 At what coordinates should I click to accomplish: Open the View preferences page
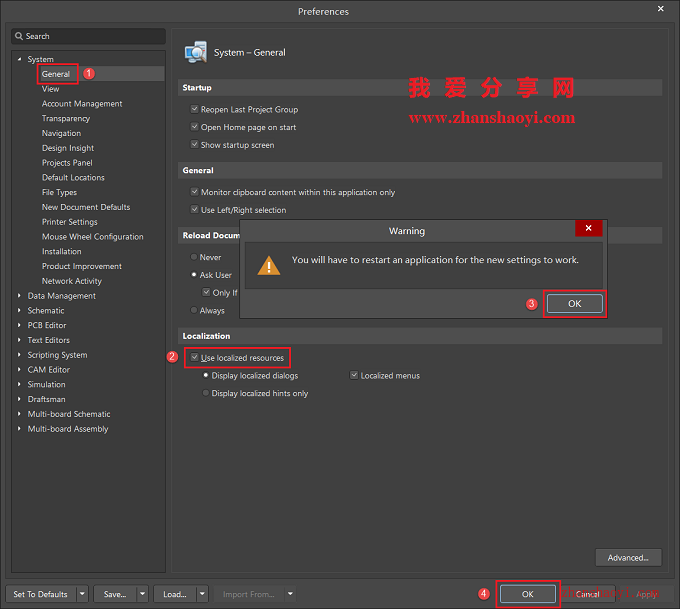click(50, 88)
